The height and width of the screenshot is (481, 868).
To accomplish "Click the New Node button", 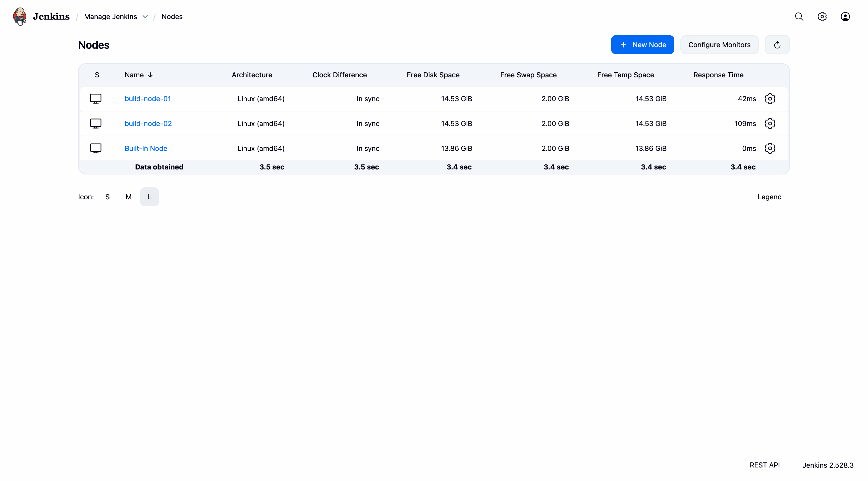I will (642, 45).
